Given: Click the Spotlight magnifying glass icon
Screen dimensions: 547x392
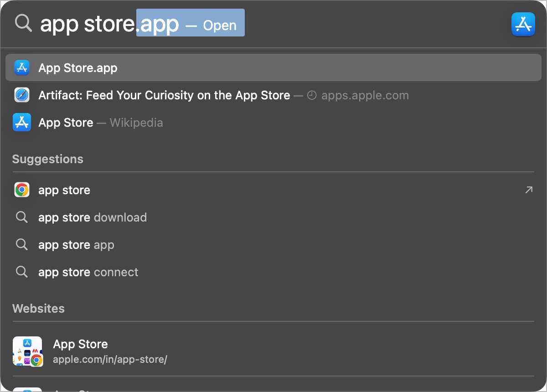Looking at the screenshot, I should 23,23.
